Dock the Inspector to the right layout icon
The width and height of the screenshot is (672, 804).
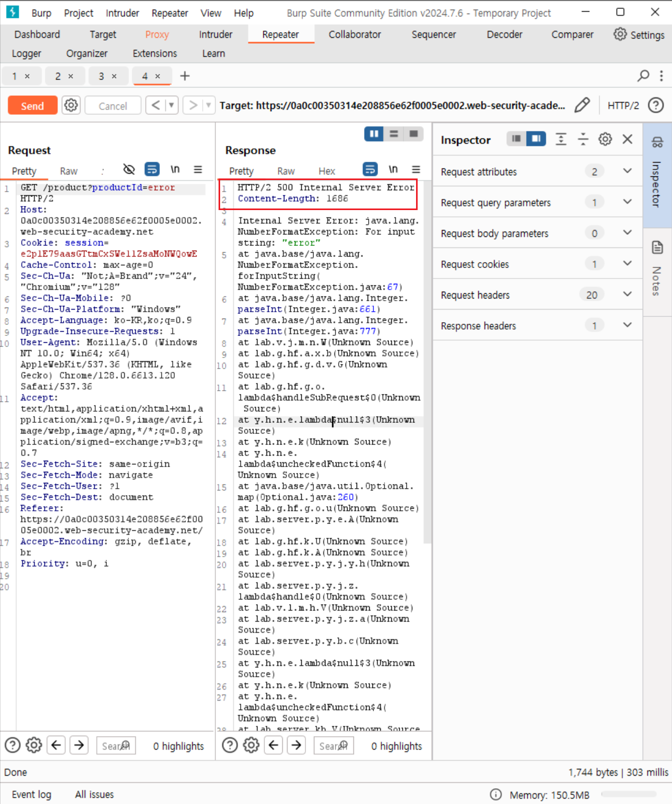pyautogui.click(x=536, y=138)
